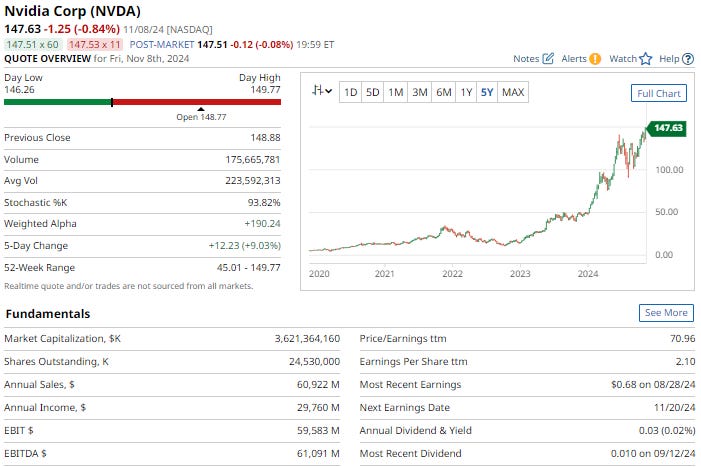Viewport: 701px width, 467px height.
Task: Click the 2022 label on chart axis
Action: 452,274
